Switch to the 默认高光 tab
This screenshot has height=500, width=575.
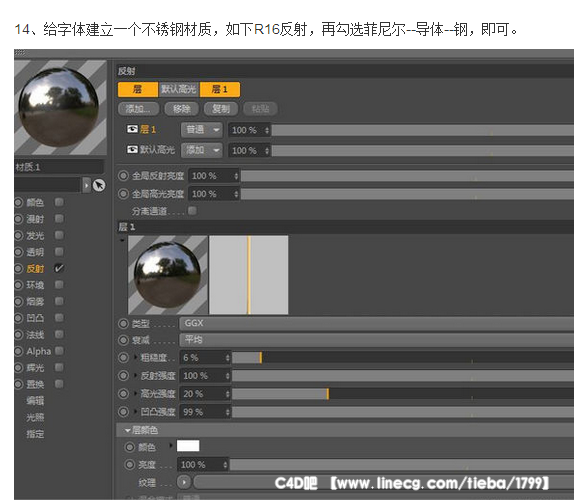tap(179, 89)
